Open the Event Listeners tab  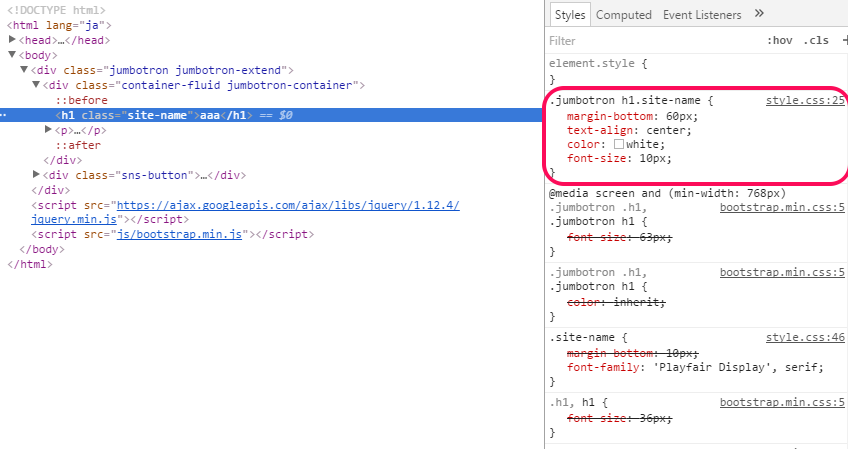point(702,15)
